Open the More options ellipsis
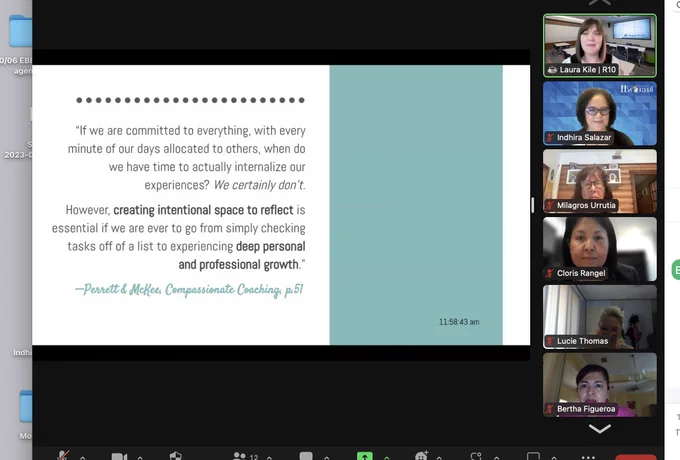 [588, 457]
